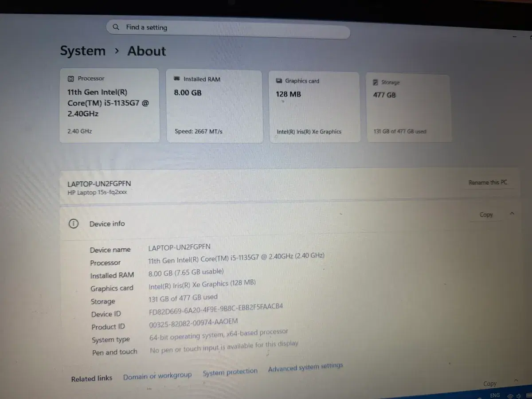Open the Wi-Fi network tray icon

coord(510,395)
